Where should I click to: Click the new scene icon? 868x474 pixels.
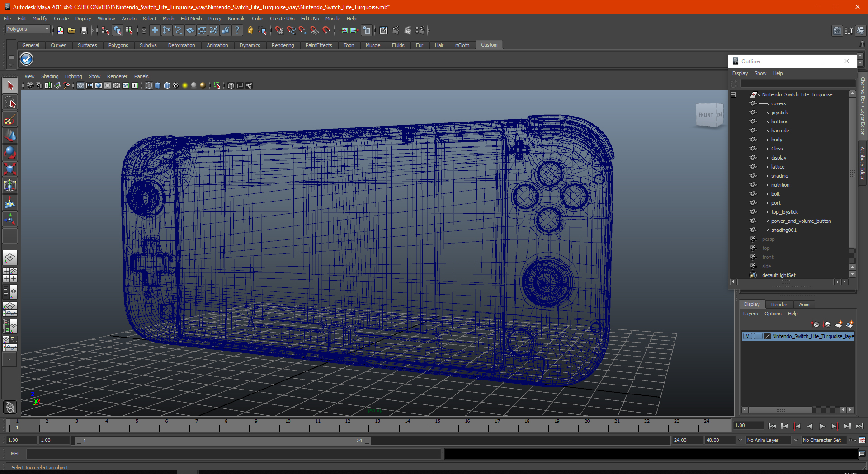(60, 30)
